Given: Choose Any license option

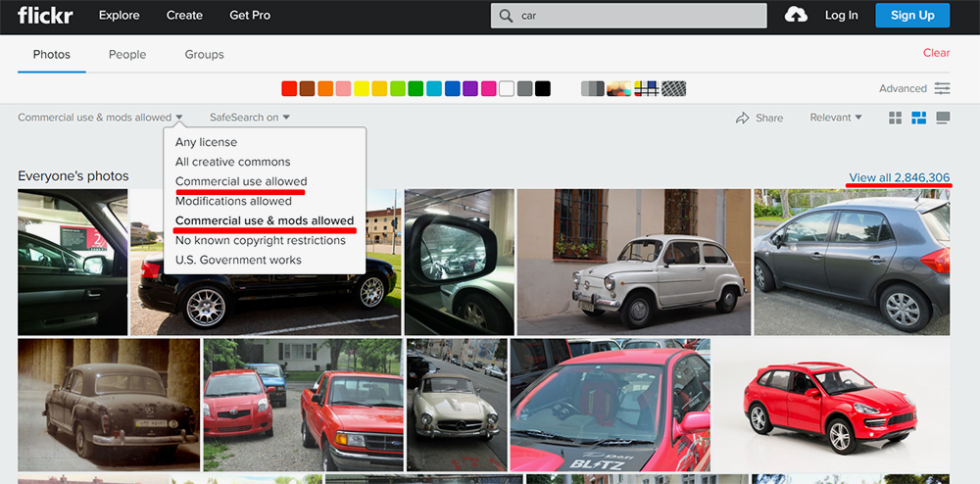Looking at the screenshot, I should (206, 142).
